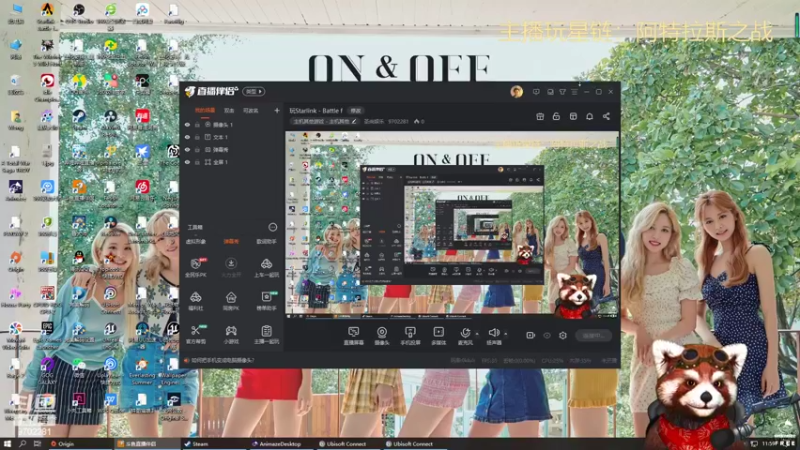Open the 全民乐PK tool in toolbox
The height and width of the screenshot is (450, 800).
[x=195, y=267]
